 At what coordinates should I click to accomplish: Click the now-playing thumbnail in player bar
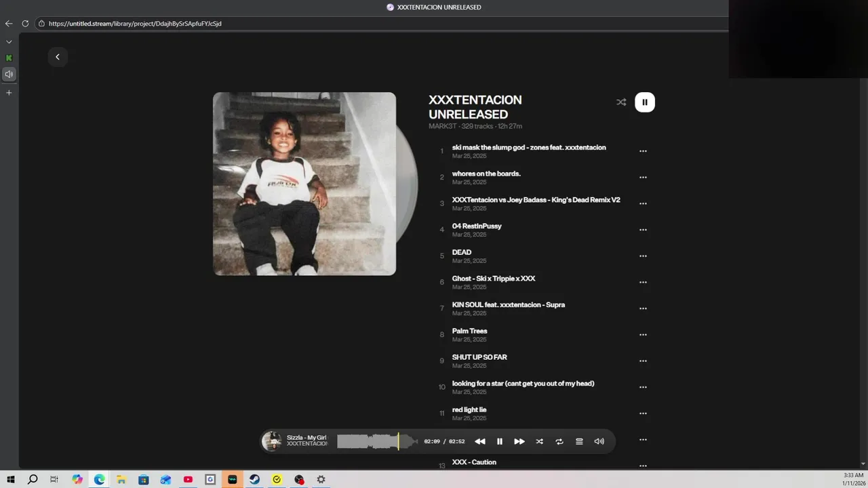click(x=272, y=441)
